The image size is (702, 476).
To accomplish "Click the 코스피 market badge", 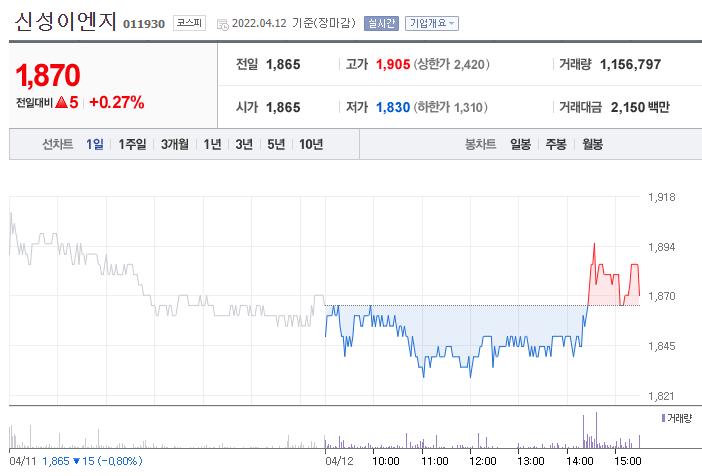I will pyautogui.click(x=189, y=23).
